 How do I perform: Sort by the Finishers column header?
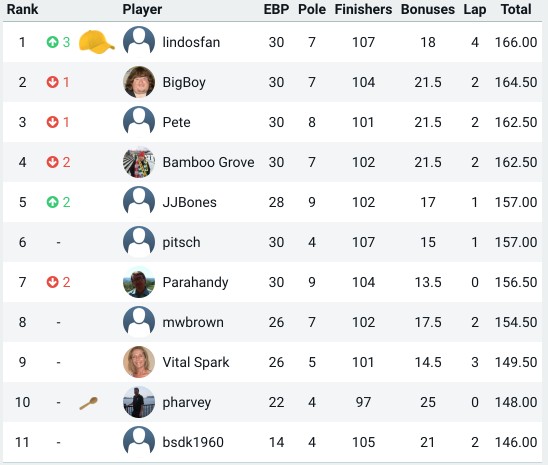tap(363, 9)
